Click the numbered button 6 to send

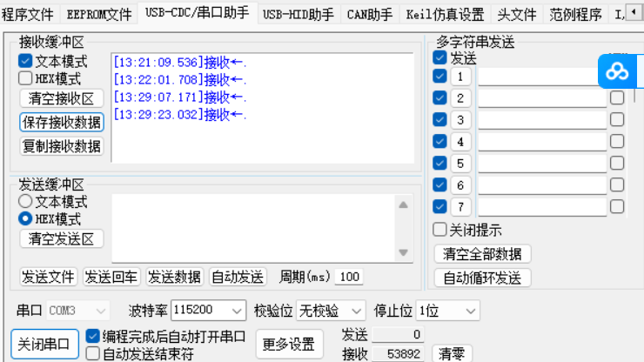coord(460,184)
